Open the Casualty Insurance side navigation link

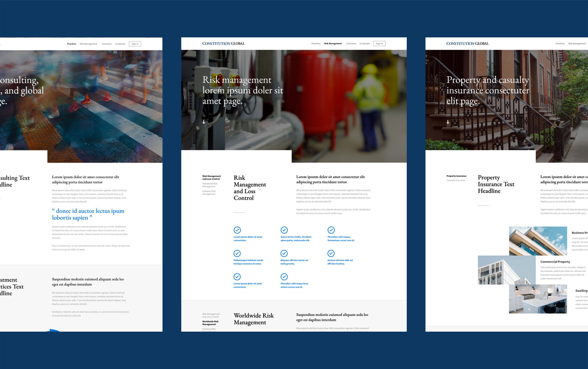(456, 180)
